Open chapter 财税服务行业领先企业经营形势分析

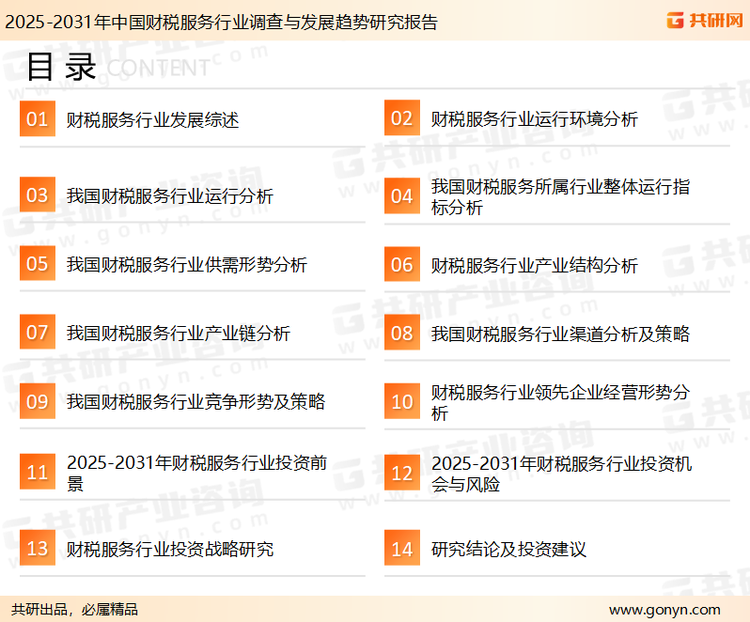tap(560, 402)
